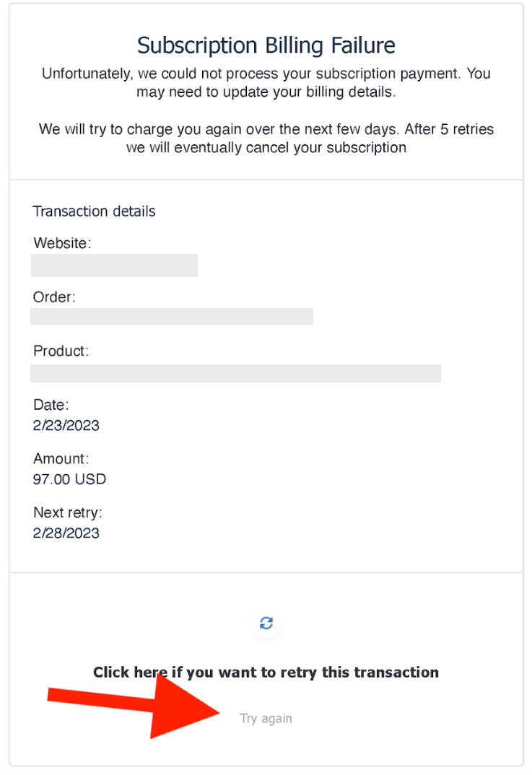Click the Order field label
Image resolution: width=532 pixels, height=775 pixels.
[x=54, y=297]
